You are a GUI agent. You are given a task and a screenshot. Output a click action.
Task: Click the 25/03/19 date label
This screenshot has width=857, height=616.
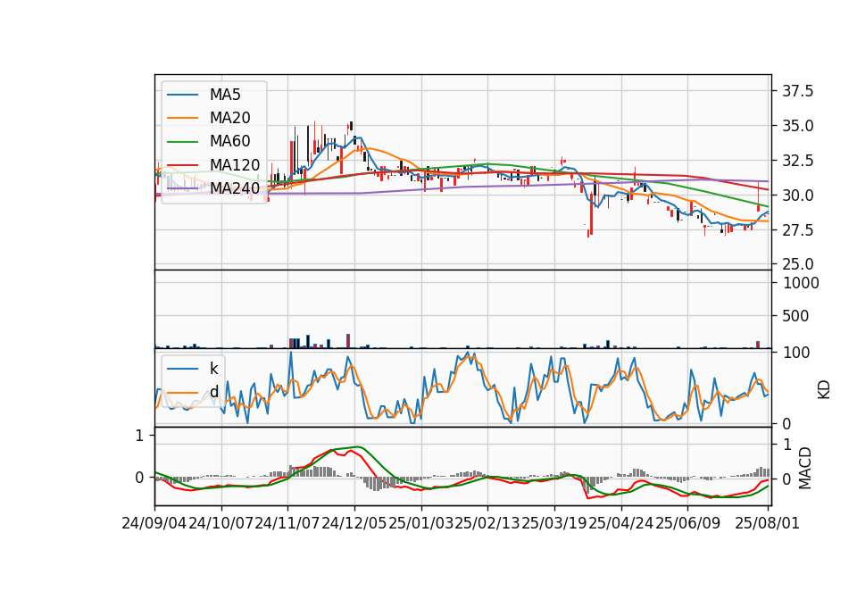coord(554,523)
